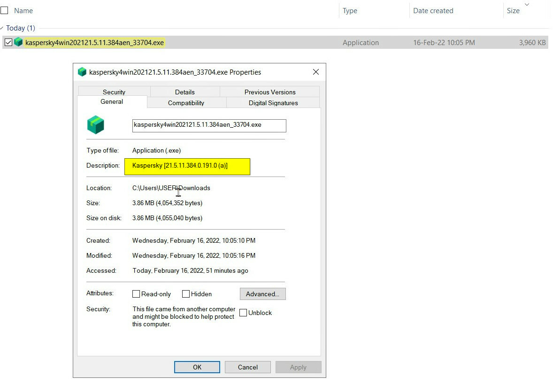This screenshot has width=553, height=392.
Task: Click the Kaspersky icon in Properties title bar
Action: (82, 72)
